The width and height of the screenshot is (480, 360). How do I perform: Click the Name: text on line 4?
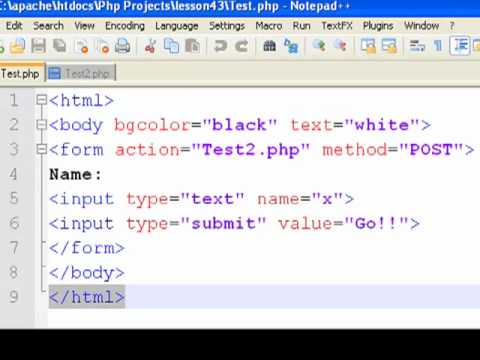[75, 174]
